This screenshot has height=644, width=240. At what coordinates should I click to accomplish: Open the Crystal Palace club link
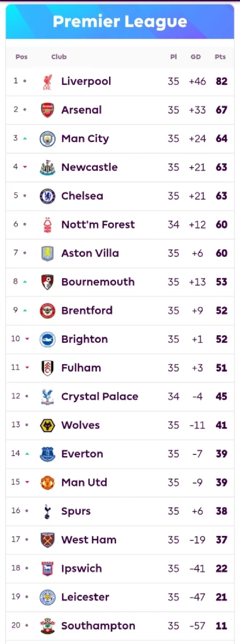99,396
